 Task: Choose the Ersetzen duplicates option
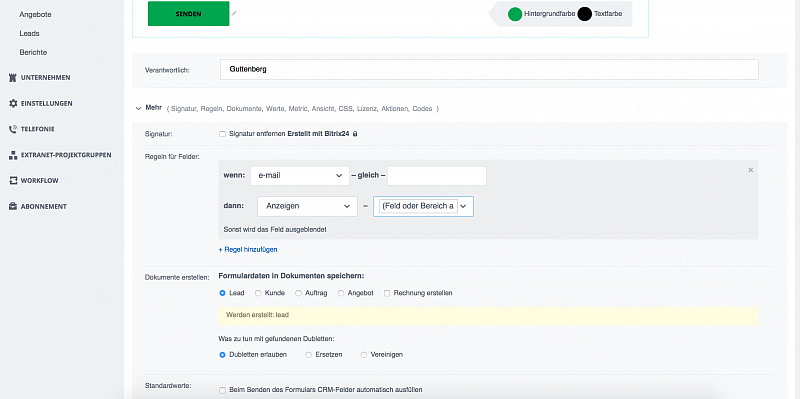pyautogui.click(x=309, y=355)
